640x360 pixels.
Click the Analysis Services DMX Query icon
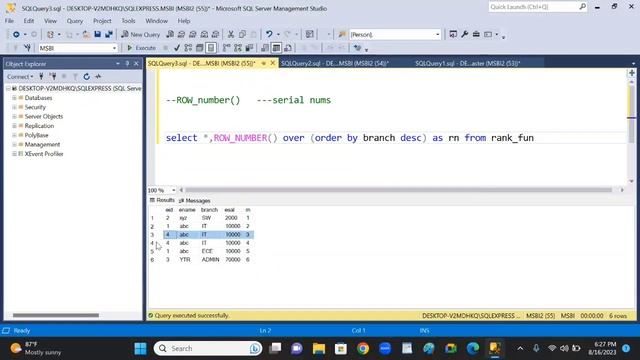coord(193,34)
